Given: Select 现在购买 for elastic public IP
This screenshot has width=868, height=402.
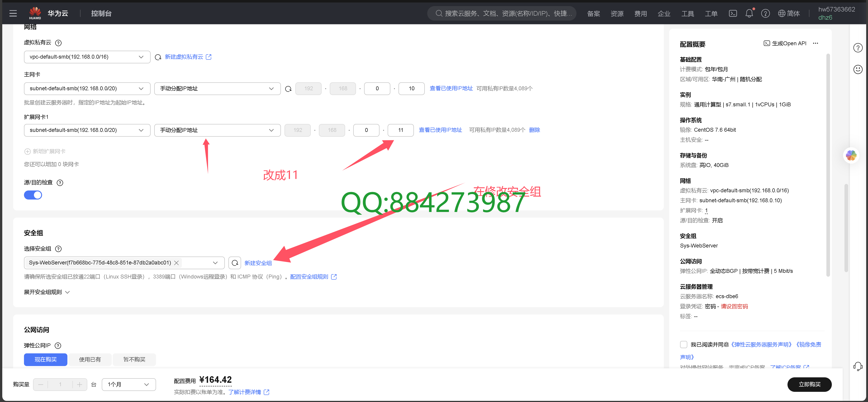Looking at the screenshot, I should [45, 359].
